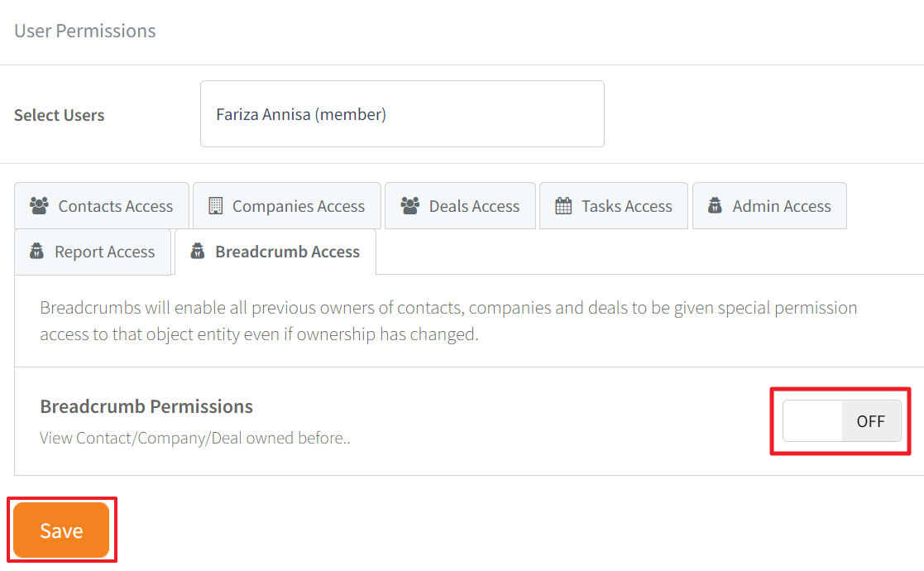Click the agent icon in Admin Access tab
This screenshot has height=571, width=924.
point(715,206)
